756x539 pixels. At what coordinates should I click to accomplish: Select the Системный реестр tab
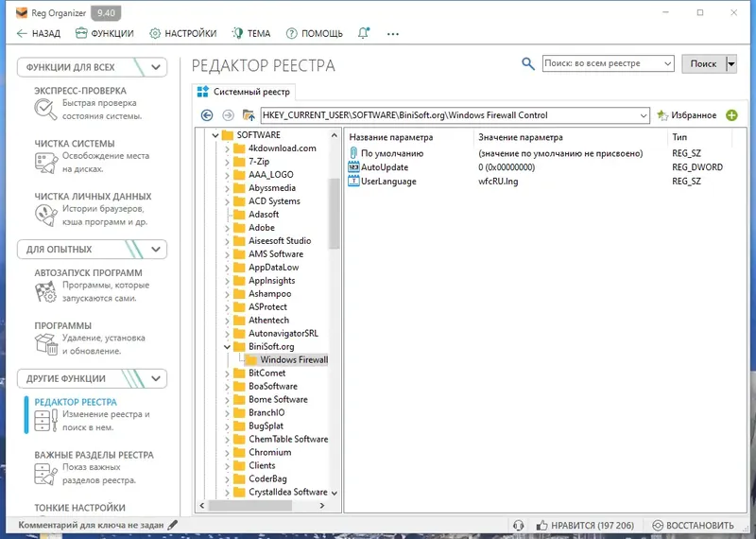point(244,92)
